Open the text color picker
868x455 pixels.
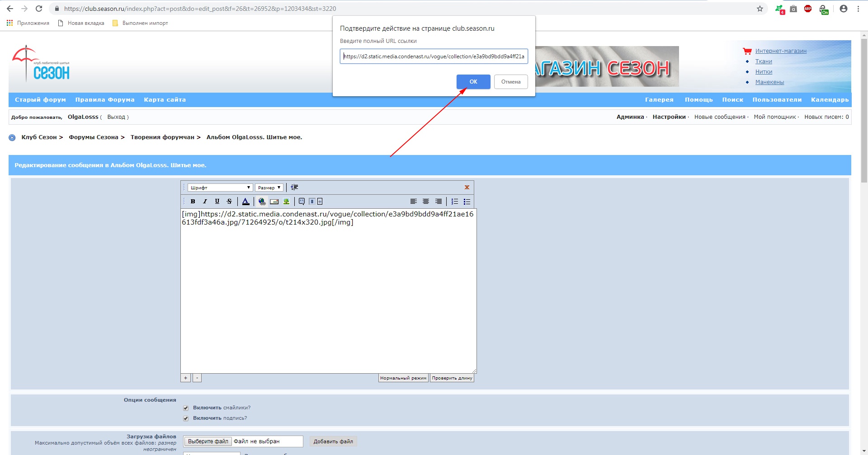(x=245, y=202)
